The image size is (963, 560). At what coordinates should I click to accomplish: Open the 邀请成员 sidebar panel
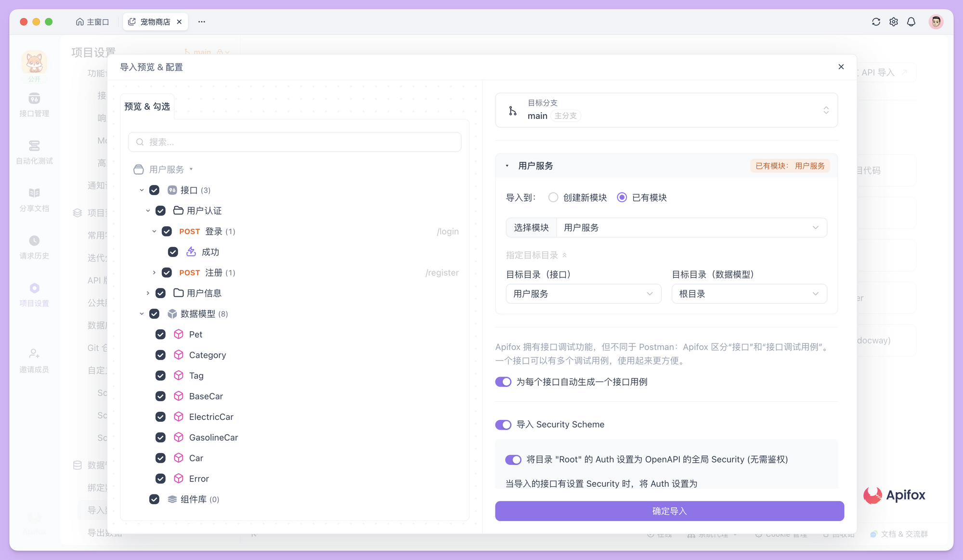(x=34, y=359)
